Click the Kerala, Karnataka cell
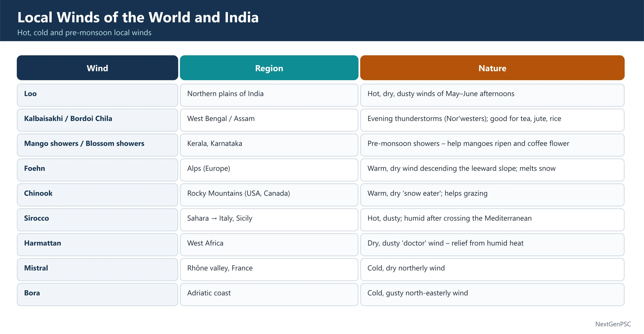 click(269, 145)
